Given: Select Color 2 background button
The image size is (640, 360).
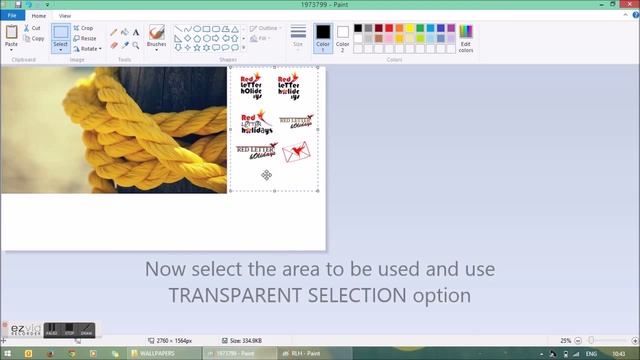Looking at the screenshot, I should pyautogui.click(x=342, y=38).
